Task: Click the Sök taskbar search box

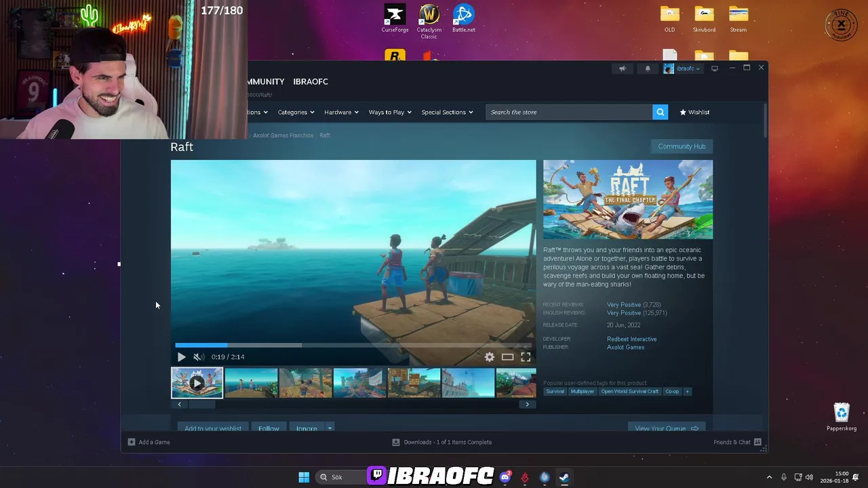Action: (341, 477)
